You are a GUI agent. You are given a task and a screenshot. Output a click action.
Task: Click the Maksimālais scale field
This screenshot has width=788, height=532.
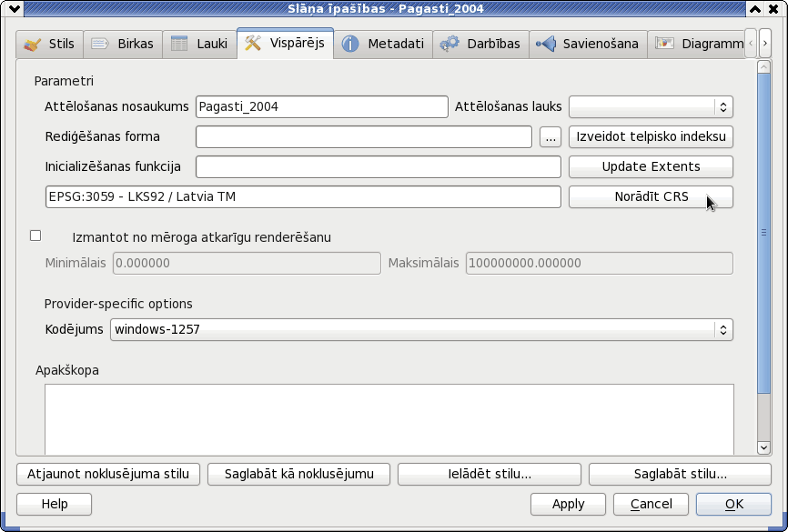coord(600,263)
